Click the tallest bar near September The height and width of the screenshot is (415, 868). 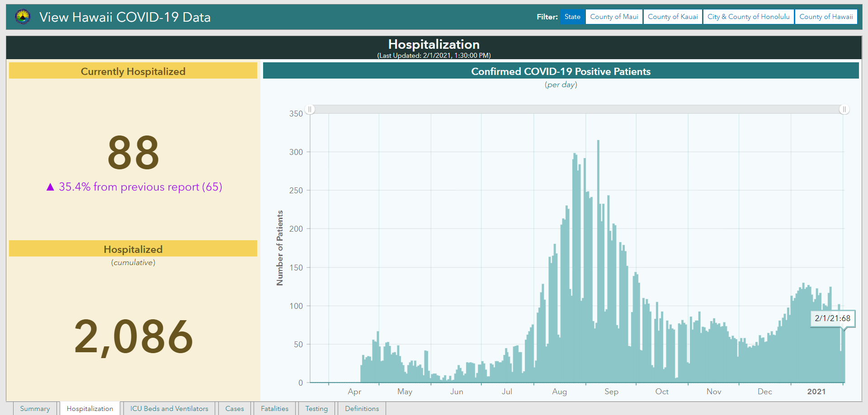pyautogui.click(x=598, y=261)
